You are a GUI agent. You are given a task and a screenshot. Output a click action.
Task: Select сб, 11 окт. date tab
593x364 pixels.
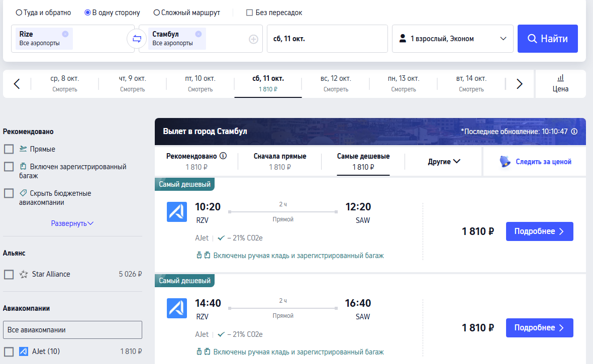click(268, 83)
